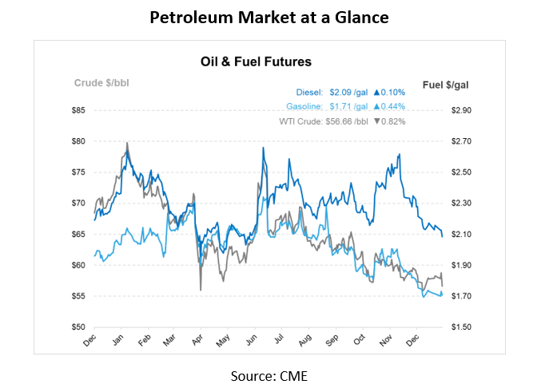Click the Oil & Fuel Futures chart title
This screenshot has width=541, height=392.
pyautogui.click(x=255, y=61)
